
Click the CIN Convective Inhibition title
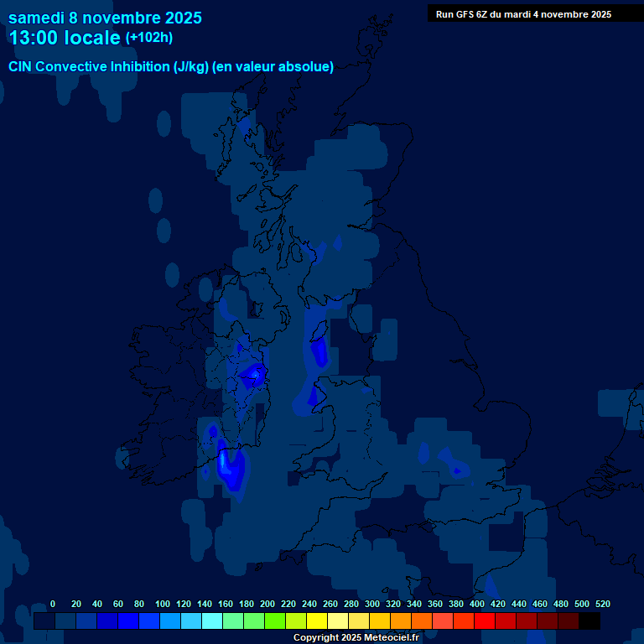tap(171, 67)
